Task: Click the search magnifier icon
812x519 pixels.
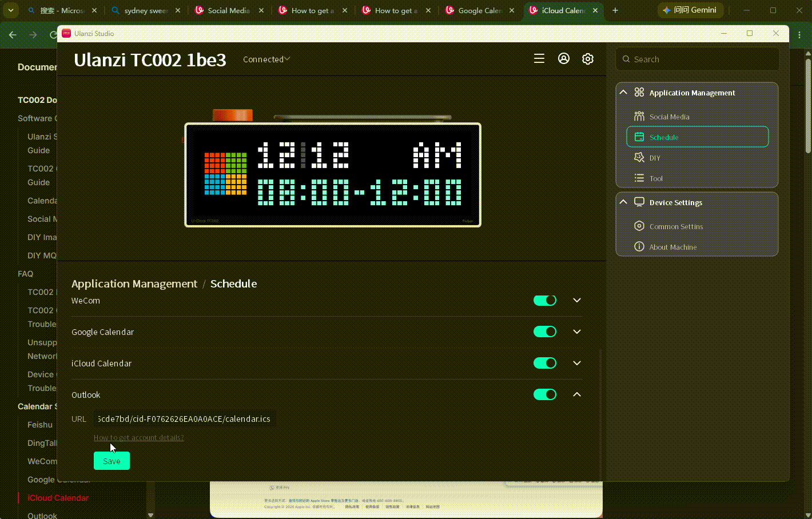Action: [x=626, y=59]
